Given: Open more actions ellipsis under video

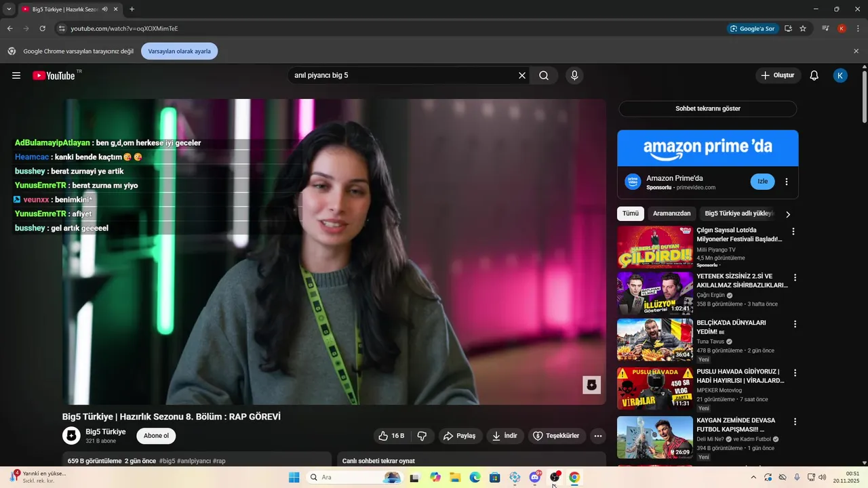Looking at the screenshot, I should (x=598, y=436).
